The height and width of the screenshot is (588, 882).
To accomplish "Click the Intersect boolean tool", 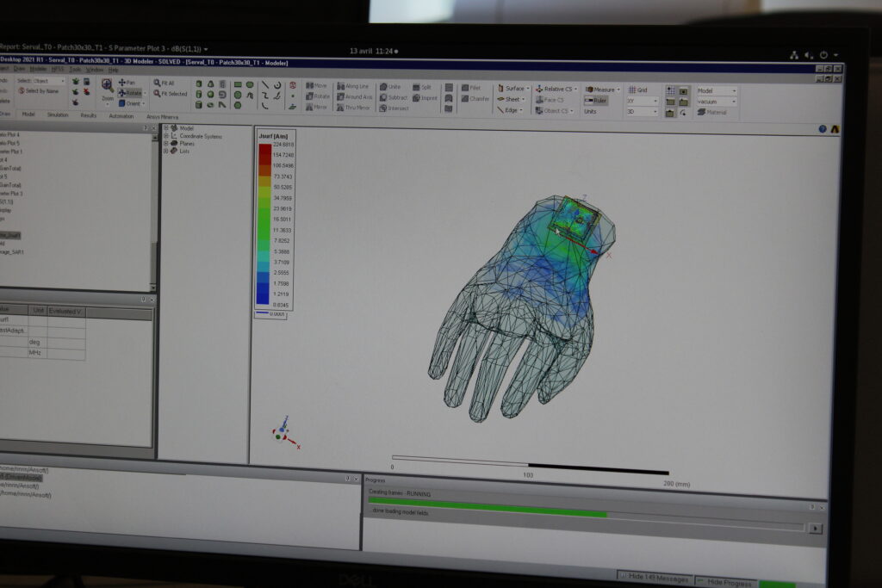I will 394,108.
